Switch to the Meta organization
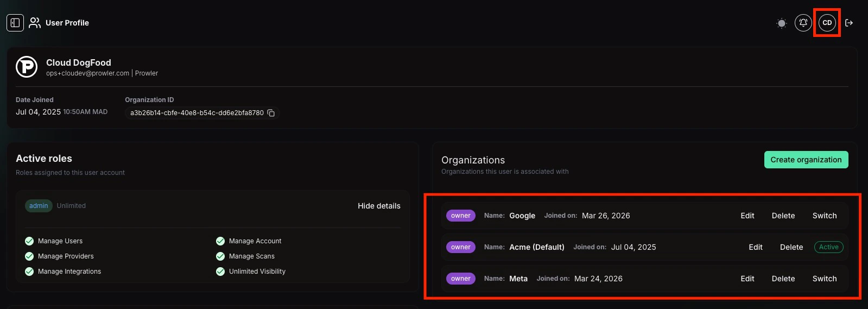This screenshot has height=309, width=868. coord(825,279)
